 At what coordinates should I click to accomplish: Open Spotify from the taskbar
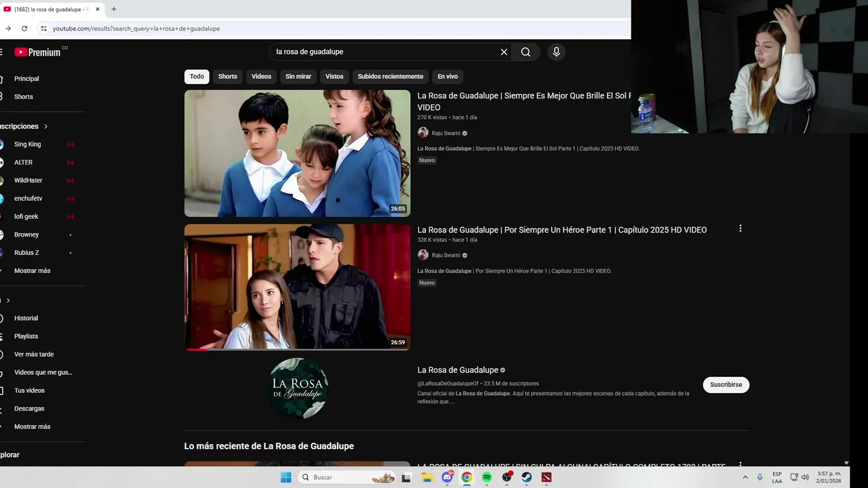[x=487, y=477]
